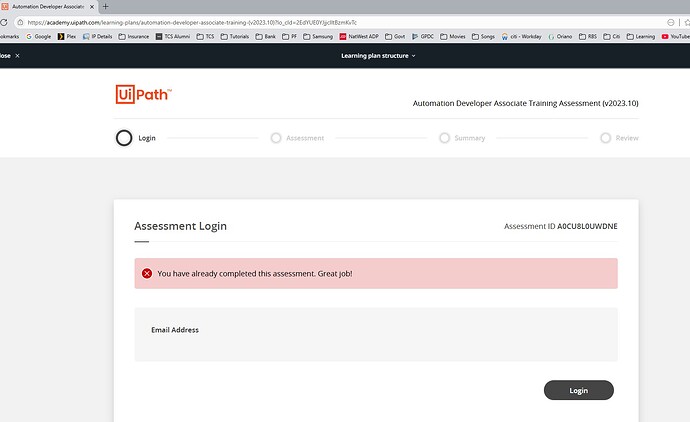The height and width of the screenshot is (422, 690).
Task: Open the Govt bookmarks folder
Action: tap(395, 37)
